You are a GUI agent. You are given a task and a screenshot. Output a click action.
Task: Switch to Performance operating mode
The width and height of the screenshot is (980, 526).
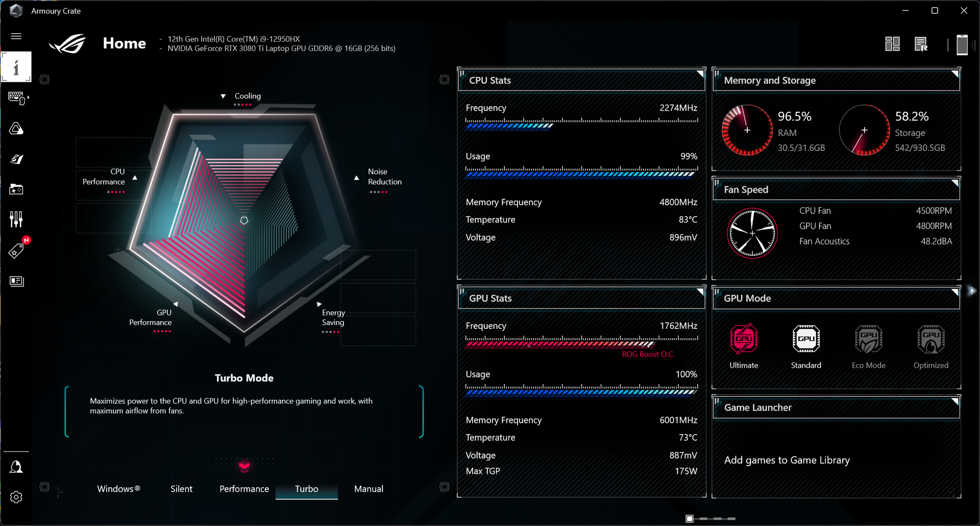click(244, 489)
